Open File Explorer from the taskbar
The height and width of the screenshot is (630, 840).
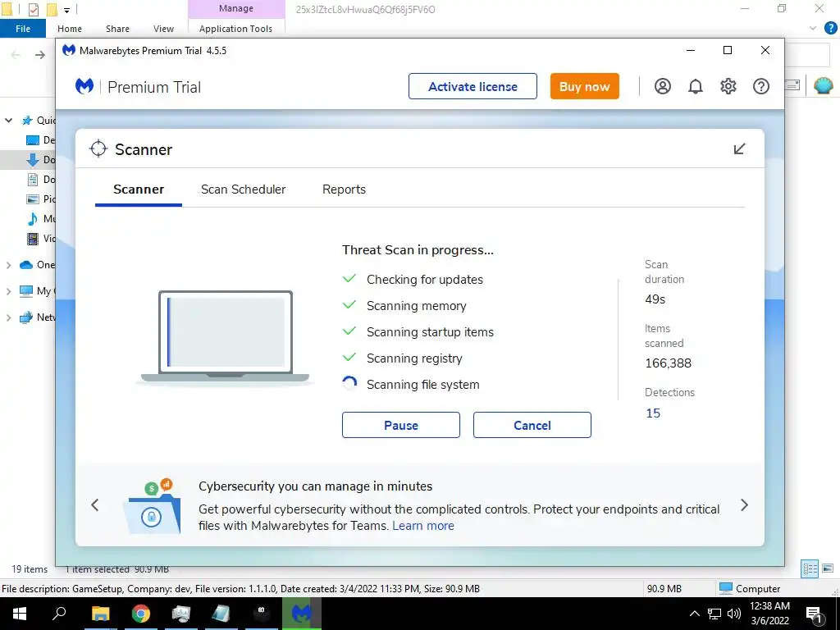(x=100, y=614)
